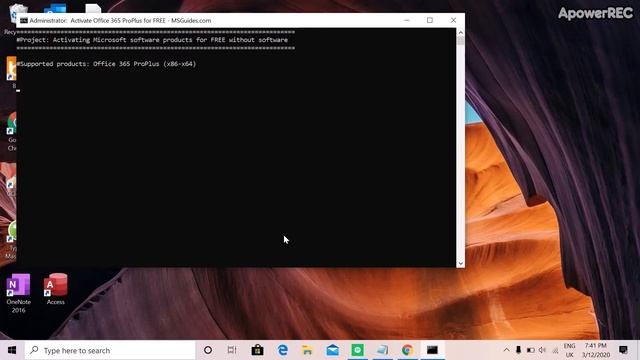Select the Command Prompt taskbar icon
This screenshot has width=640, height=360.
(x=432, y=350)
